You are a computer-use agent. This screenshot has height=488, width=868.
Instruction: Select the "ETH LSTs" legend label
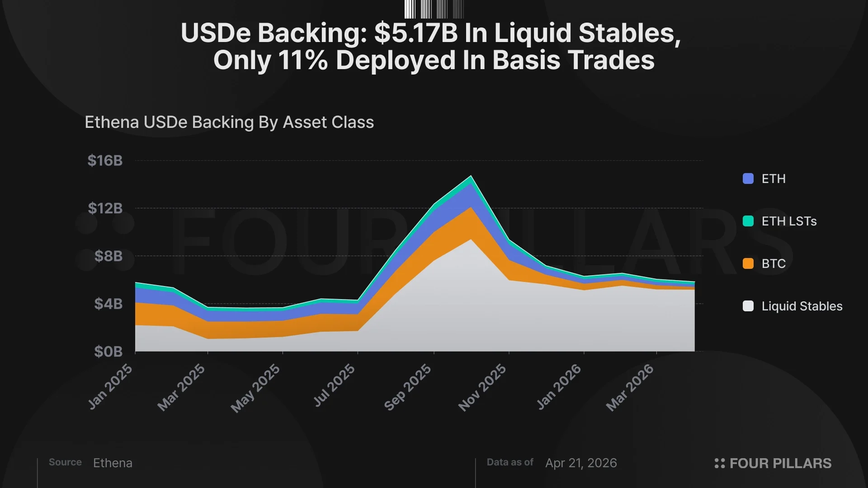tap(789, 221)
